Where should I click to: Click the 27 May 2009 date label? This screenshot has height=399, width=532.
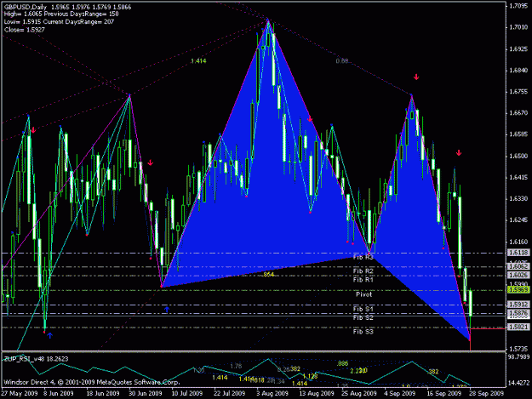19,393
